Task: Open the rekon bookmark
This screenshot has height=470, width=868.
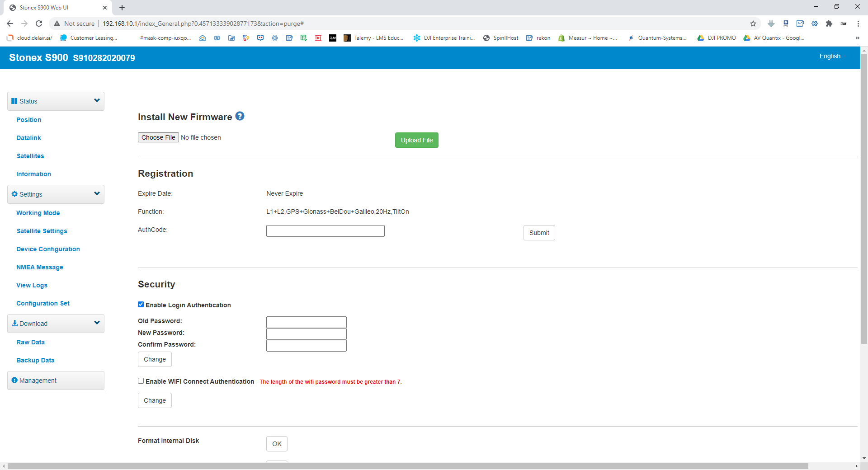Action: (x=538, y=38)
